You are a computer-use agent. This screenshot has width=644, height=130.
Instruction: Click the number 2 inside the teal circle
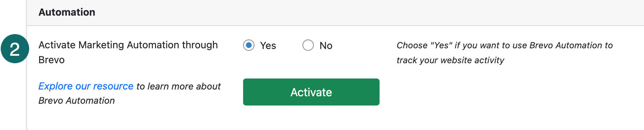click(x=15, y=49)
